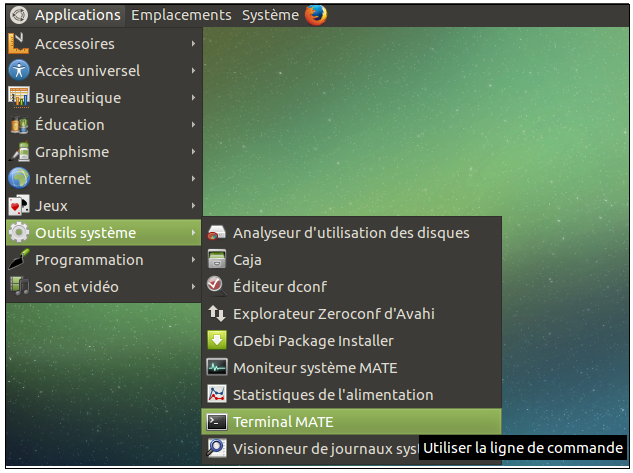Select the Internet label
Image resolution: width=633 pixels, height=473 pixels.
pos(63,179)
